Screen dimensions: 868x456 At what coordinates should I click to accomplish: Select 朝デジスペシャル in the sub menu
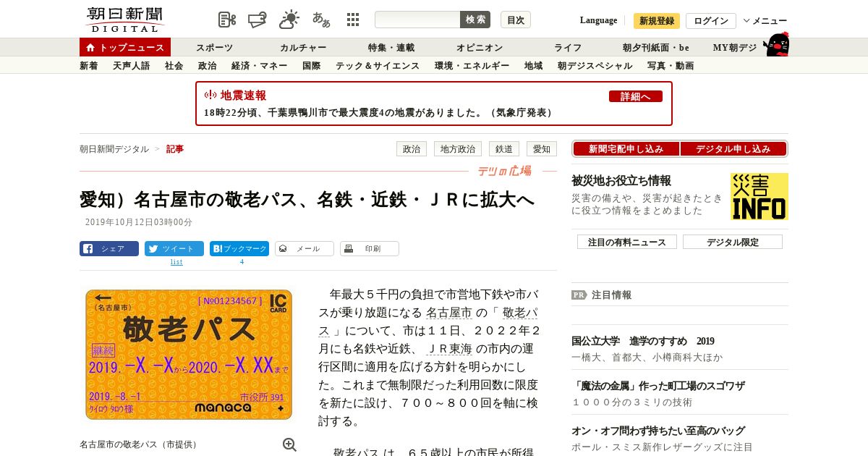(595, 66)
